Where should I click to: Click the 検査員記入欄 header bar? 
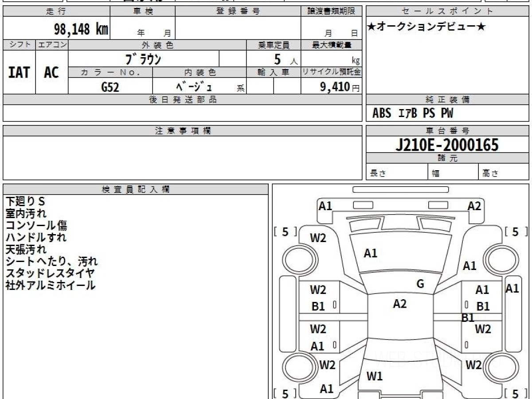pos(136,189)
